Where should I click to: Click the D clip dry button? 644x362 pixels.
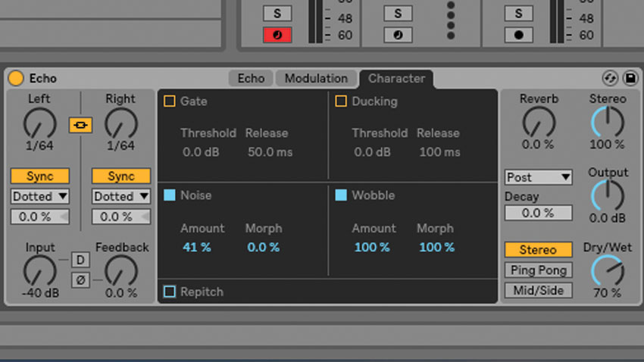click(80, 260)
